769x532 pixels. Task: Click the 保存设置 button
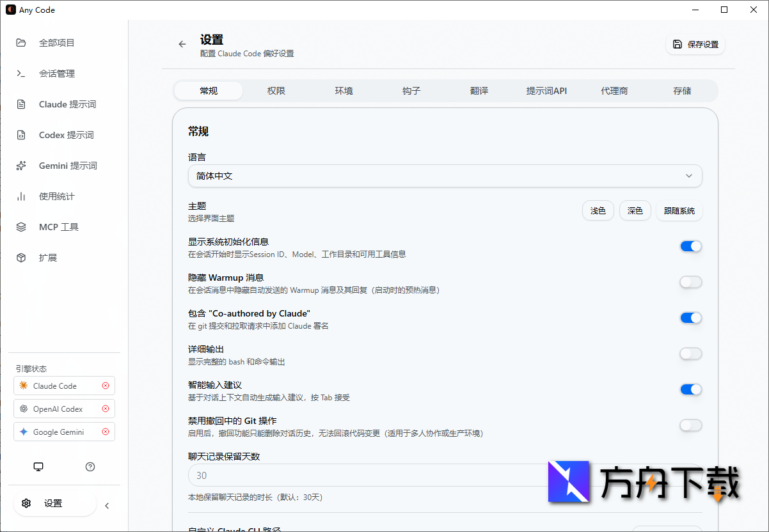(x=695, y=45)
